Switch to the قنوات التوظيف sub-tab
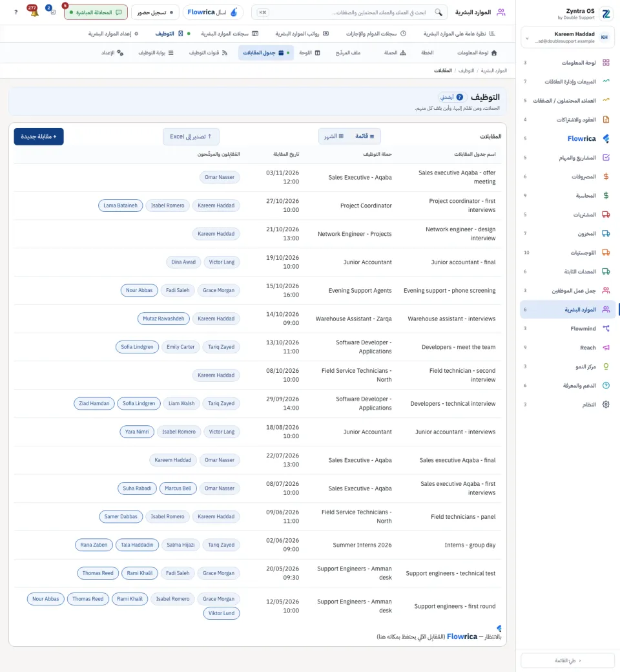620x672 pixels. point(208,53)
